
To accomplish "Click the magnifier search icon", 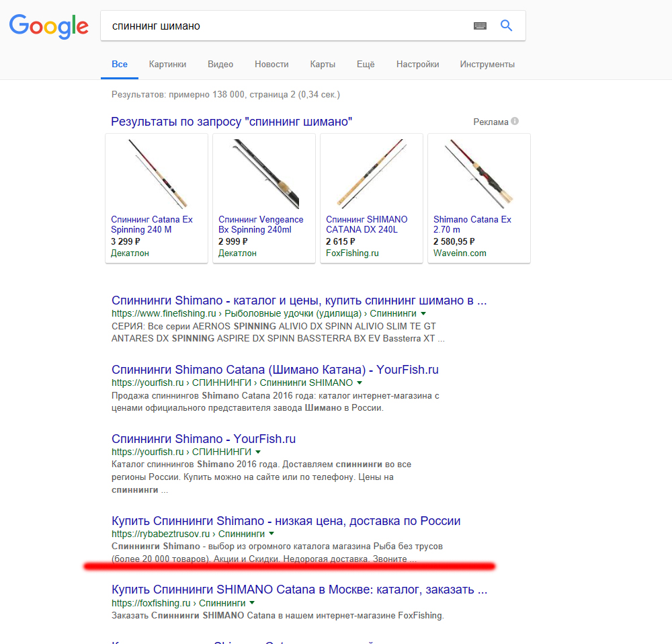I will 506,26.
